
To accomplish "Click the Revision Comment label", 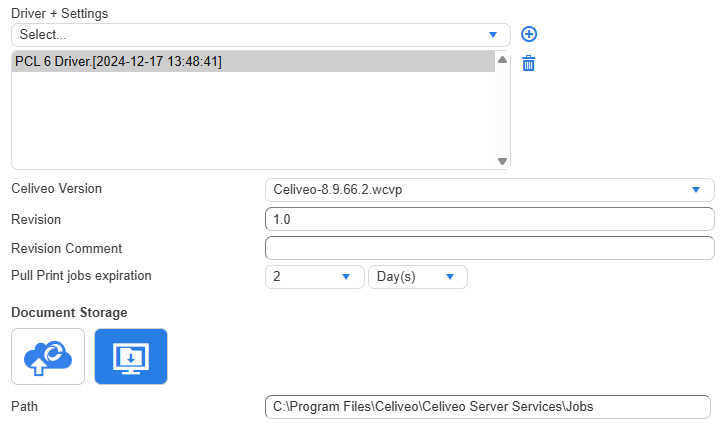I will [x=66, y=248].
